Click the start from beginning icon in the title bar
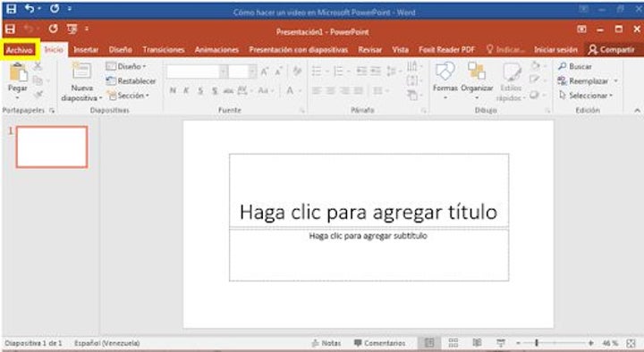This screenshot has height=352, width=644. (72, 29)
